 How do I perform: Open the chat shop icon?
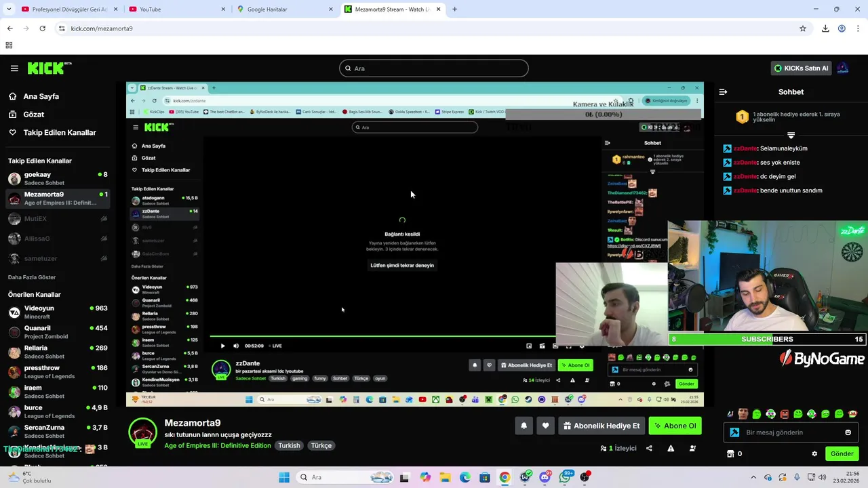pyautogui.click(x=730, y=454)
